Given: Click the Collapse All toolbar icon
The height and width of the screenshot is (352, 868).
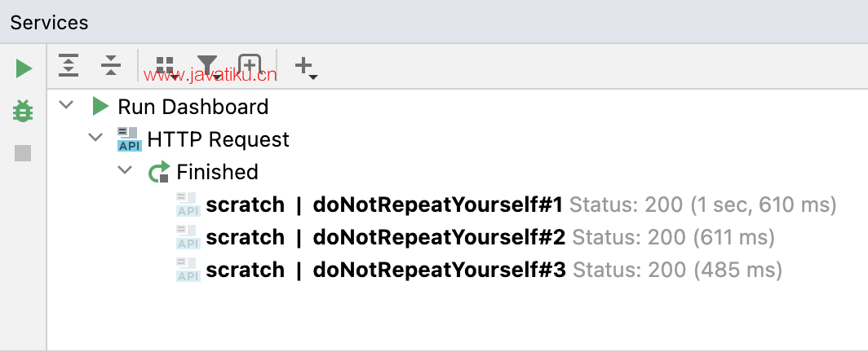Looking at the screenshot, I should 111,65.
